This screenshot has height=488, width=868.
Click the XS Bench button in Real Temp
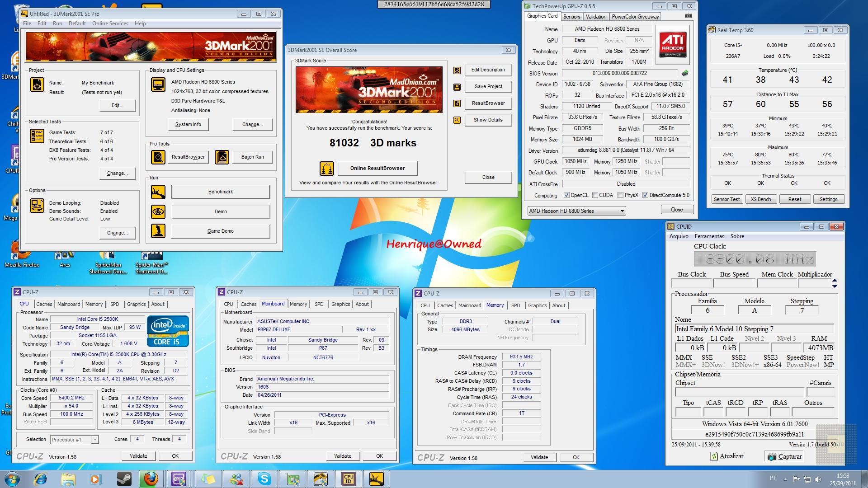pos(761,199)
